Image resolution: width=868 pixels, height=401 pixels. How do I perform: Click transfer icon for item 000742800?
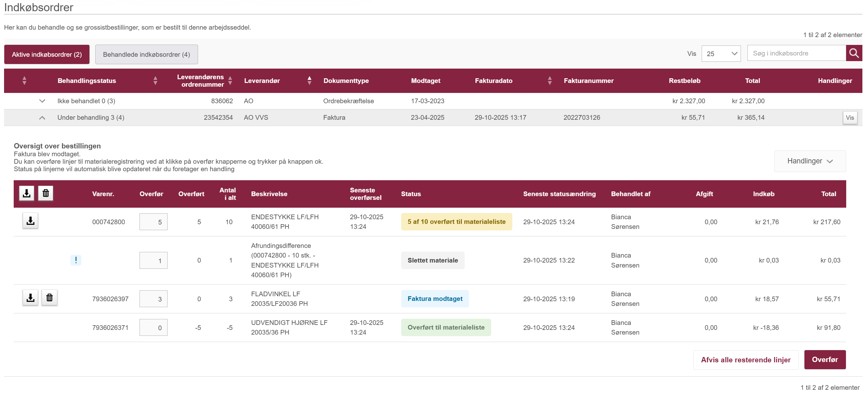[30, 221]
